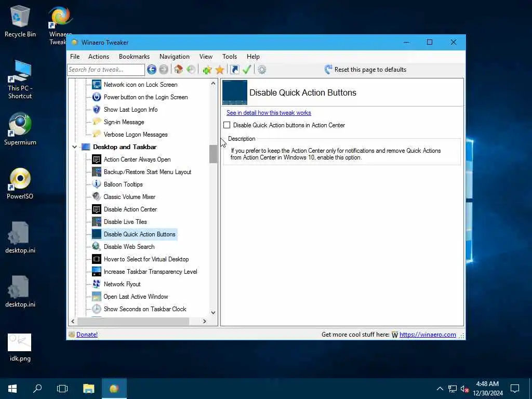The width and height of the screenshot is (532, 399).
Task: Open Task View on the taskbar
Action: 62,389
